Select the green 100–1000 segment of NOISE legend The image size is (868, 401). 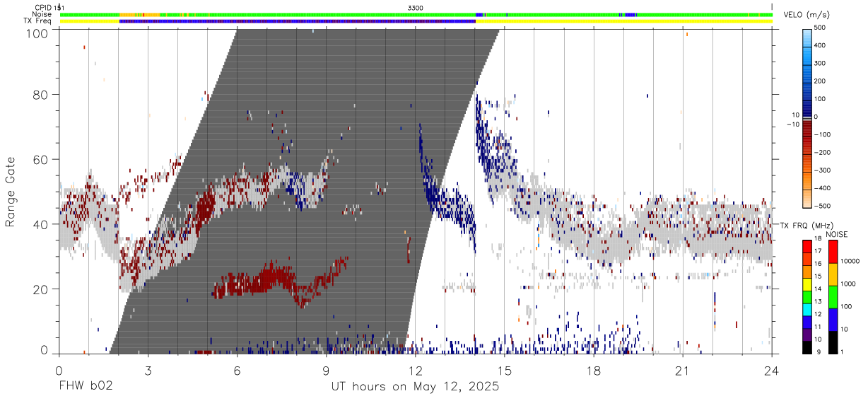(833, 296)
